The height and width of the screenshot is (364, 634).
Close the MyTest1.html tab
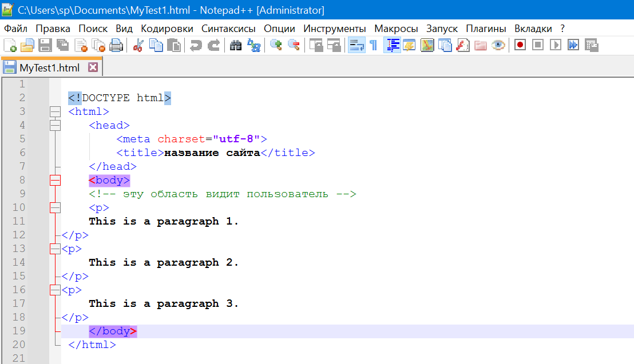[93, 67]
